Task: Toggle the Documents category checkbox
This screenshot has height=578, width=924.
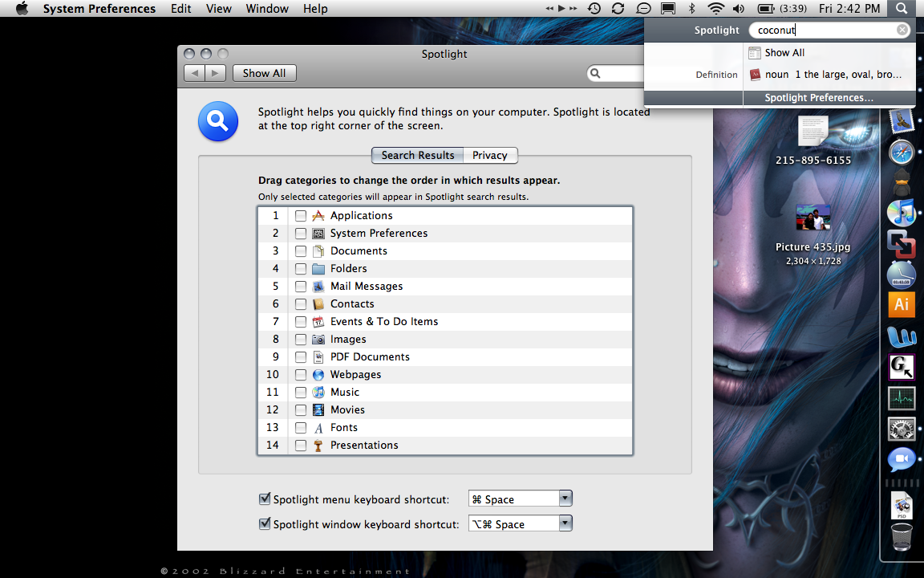Action: (301, 251)
